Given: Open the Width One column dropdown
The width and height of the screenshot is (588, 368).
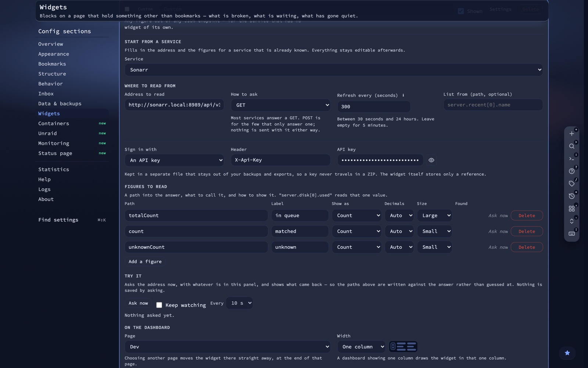Looking at the screenshot, I should point(361,347).
